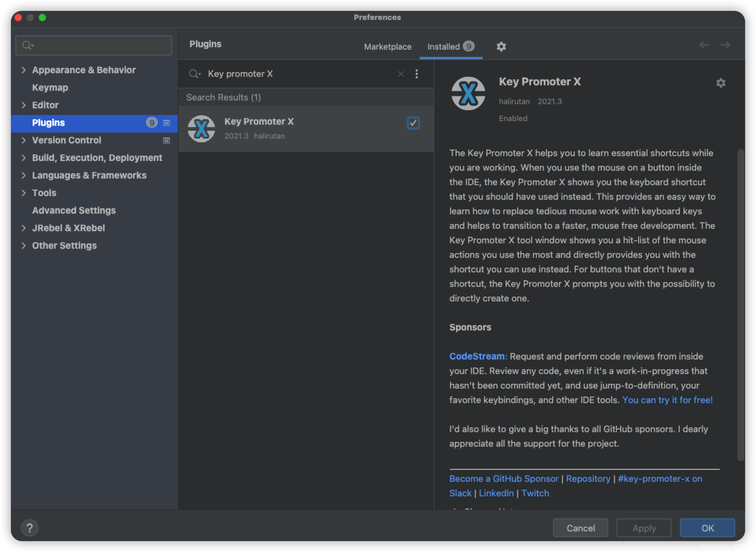Expand the Version Control section

click(23, 140)
